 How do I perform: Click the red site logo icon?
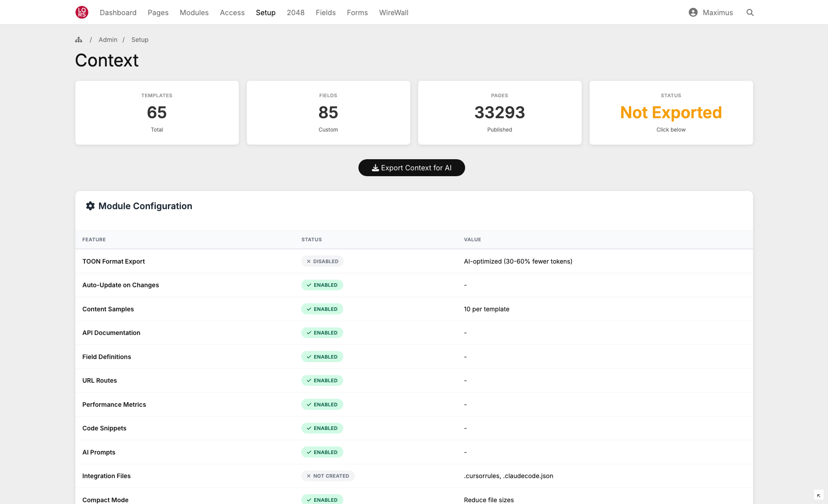[82, 12]
